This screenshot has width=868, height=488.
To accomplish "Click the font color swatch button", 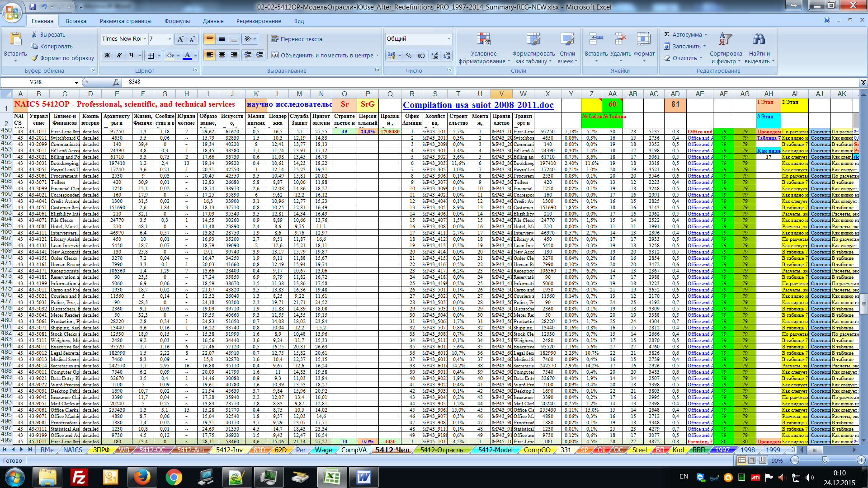I will [x=187, y=56].
